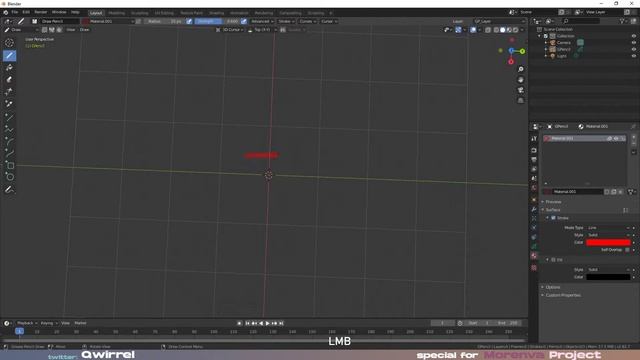Open the Window menu
Viewport: 640px width, 360px height.
[59, 12]
